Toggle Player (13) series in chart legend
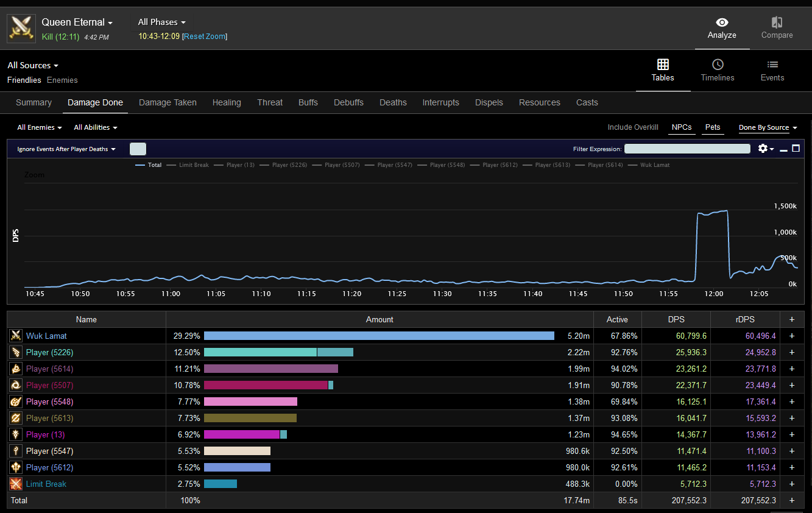The width and height of the screenshot is (812, 513). pyautogui.click(x=234, y=165)
